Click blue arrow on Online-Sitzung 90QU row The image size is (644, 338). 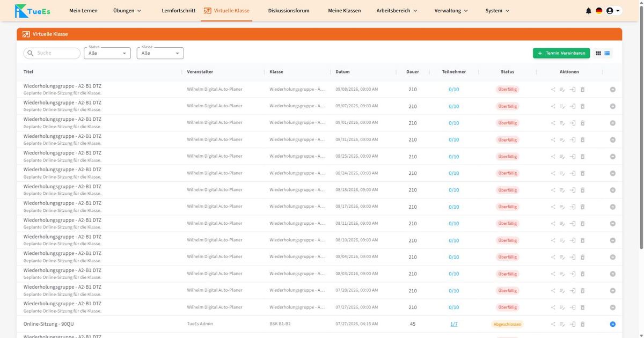click(x=613, y=324)
